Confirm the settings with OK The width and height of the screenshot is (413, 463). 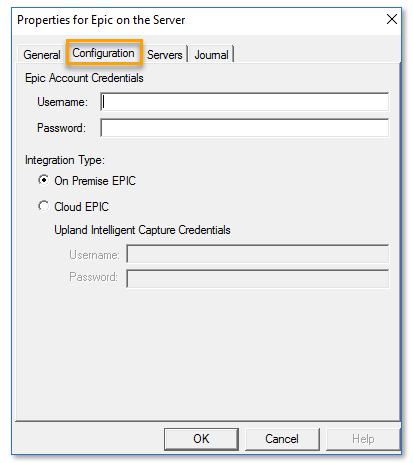click(x=201, y=439)
